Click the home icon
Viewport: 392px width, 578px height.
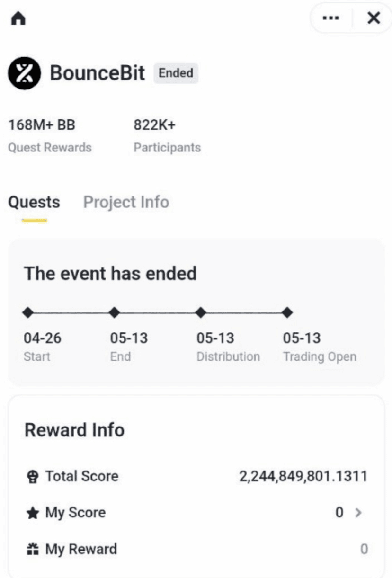[x=19, y=18]
